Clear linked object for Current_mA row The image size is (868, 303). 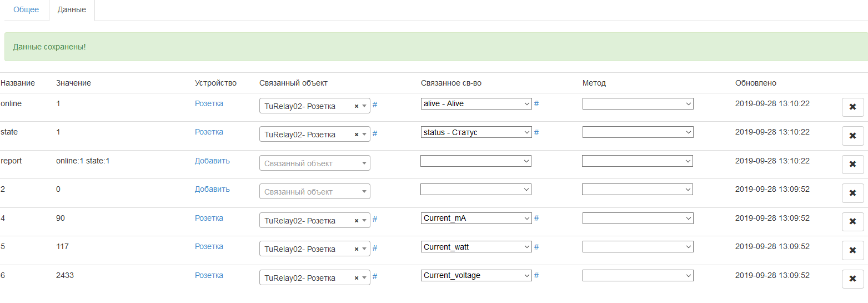click(357, 221)
